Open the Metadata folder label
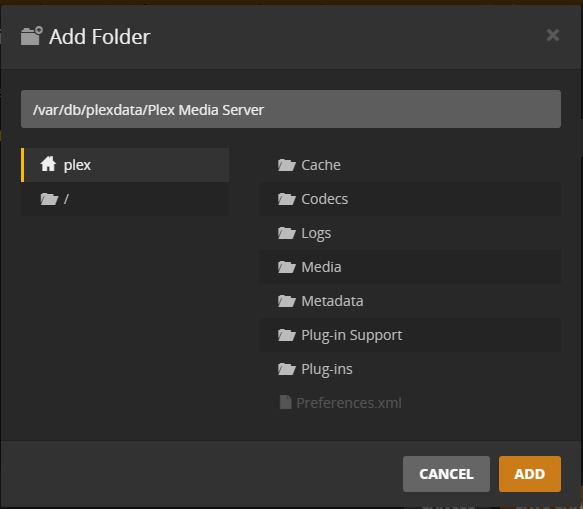 pos(332,301)
